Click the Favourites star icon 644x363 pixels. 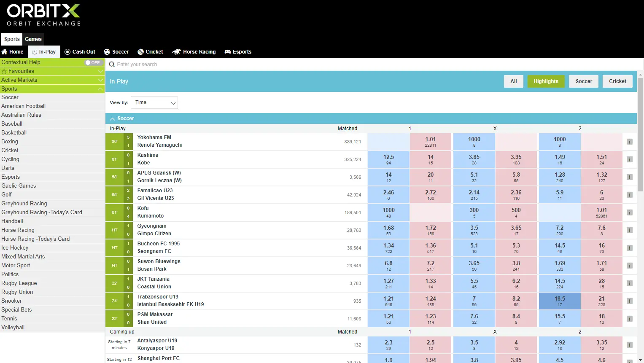click(4, 71)
